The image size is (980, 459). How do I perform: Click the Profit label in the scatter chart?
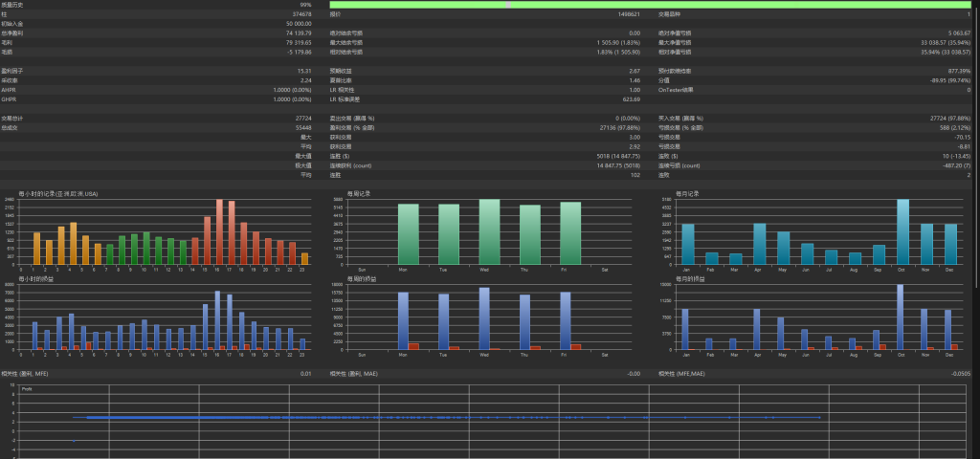(x=28, y=389)
